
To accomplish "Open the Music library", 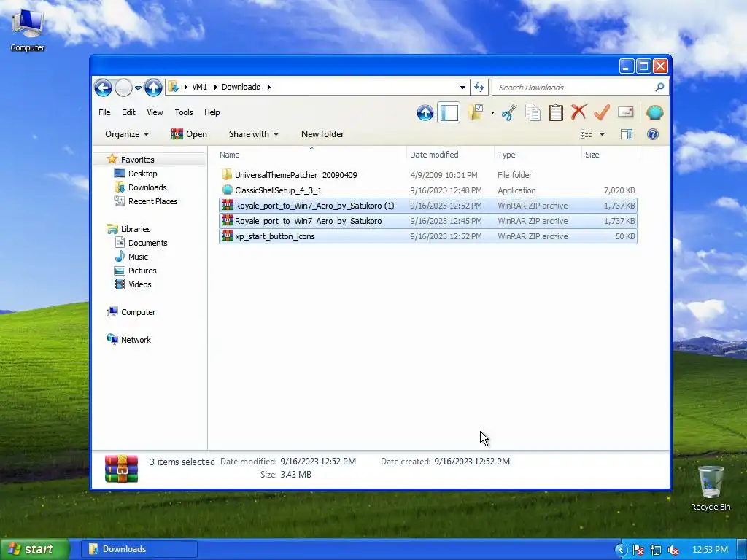I will [138, 256].
